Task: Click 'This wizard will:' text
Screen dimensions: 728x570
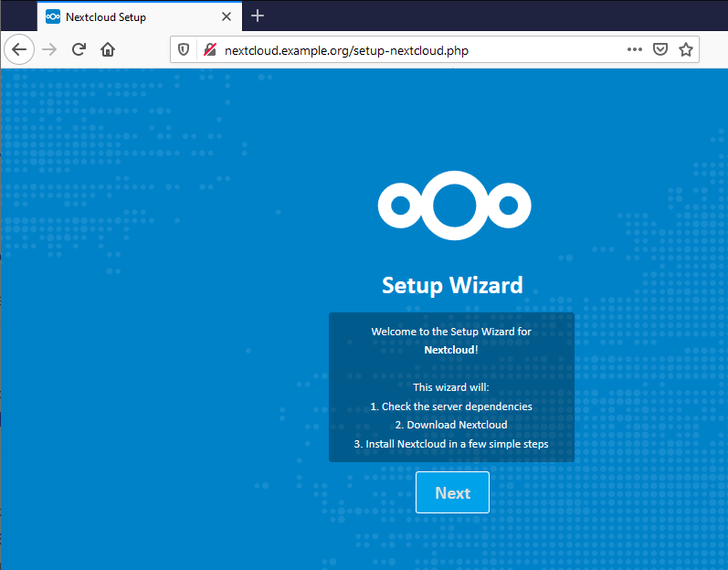Action: pyautogui.click(x=451, y=387)
